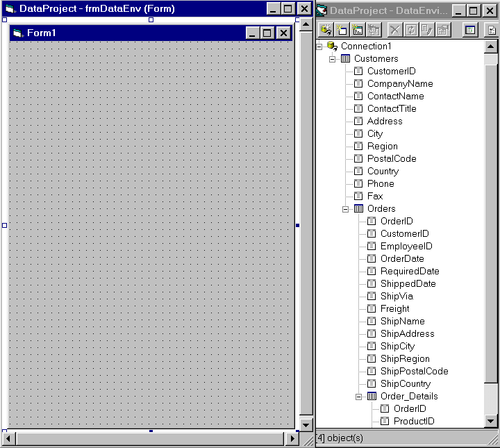Click the form designer's scroll up arrow

coord(306,25)
